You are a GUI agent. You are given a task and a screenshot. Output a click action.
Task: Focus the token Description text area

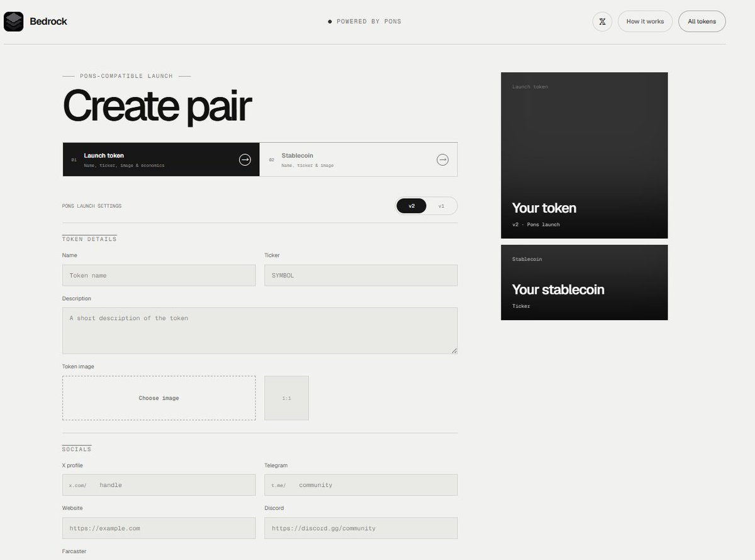click(260, 330)
